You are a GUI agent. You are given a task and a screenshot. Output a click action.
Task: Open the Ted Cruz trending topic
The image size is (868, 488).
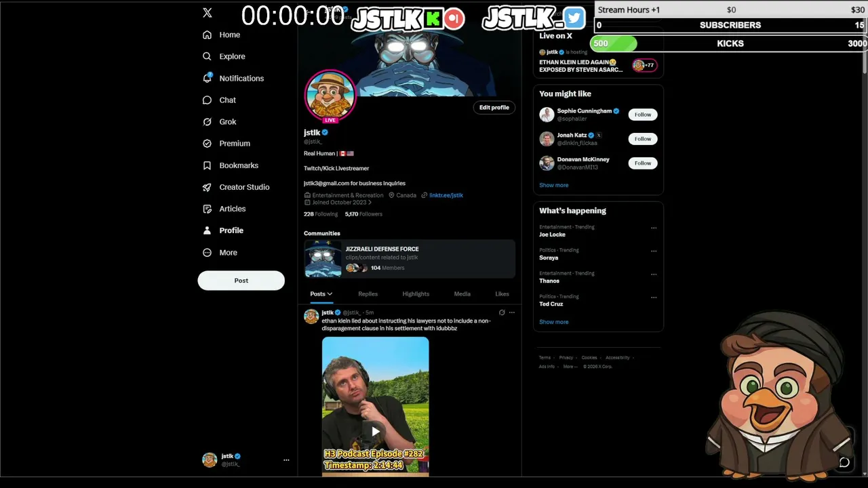(551, 304)
